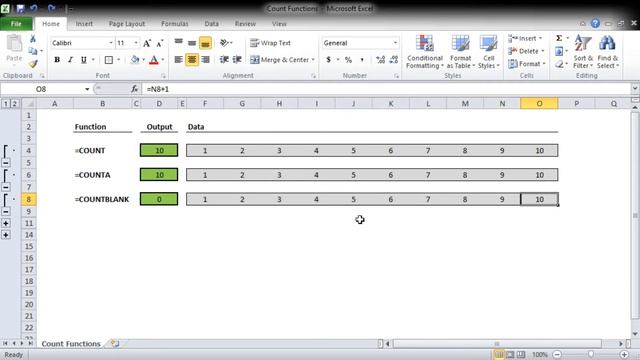Toggle Top Align
Viewport: 640px width, 360px height.
pyautogui.click(x=178, y=42)
